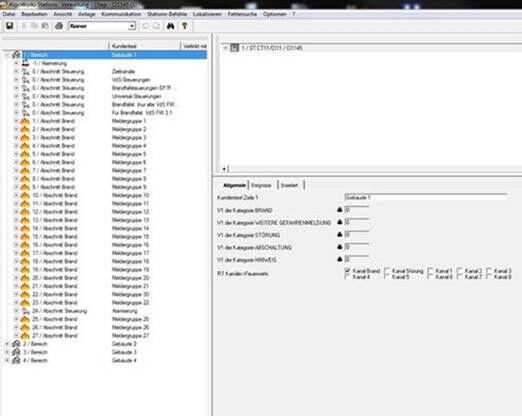Switch to the Ereignisse tab
This screenshot has width=522, height=416.
pos(261,185)
